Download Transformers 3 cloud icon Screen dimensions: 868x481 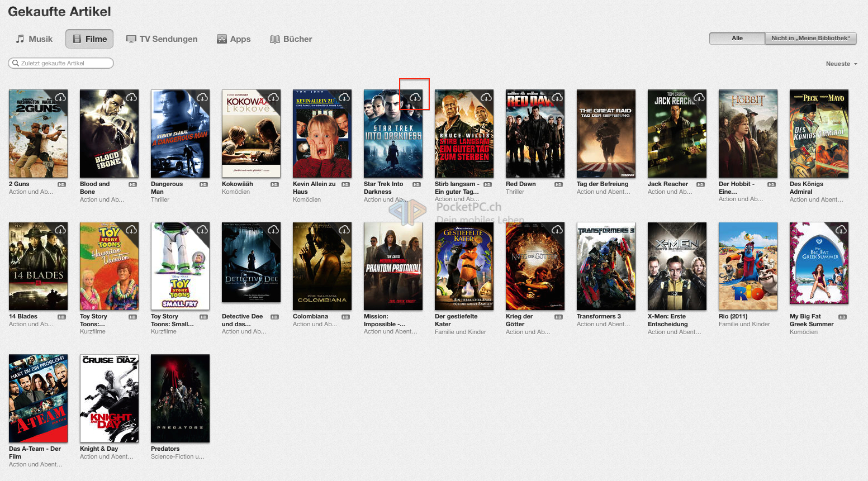click(x=628, y=230)
